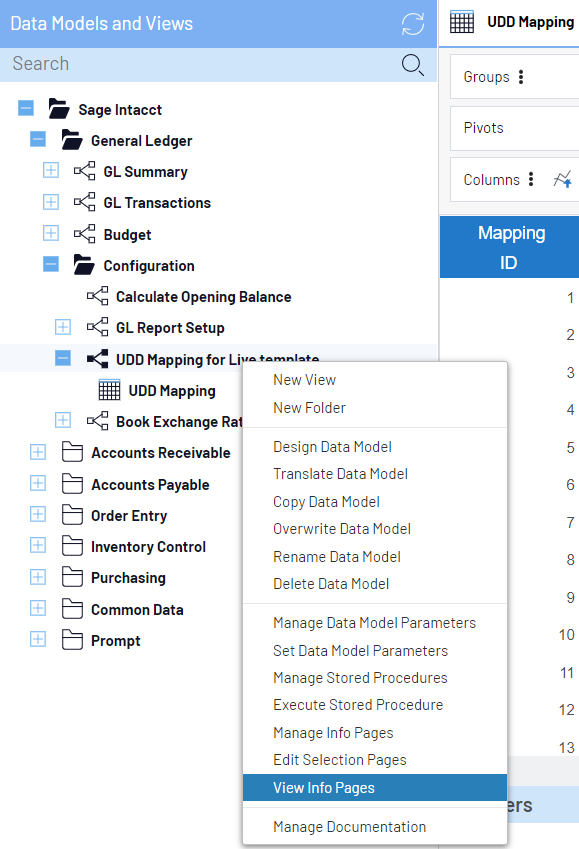Screen dimensions: 579x849
Task: Open Manage Documentation
Action: pos(375,827)
